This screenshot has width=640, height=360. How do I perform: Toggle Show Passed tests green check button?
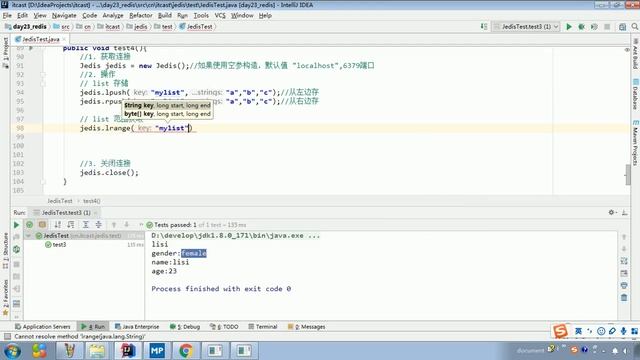(x=29, y=224)
